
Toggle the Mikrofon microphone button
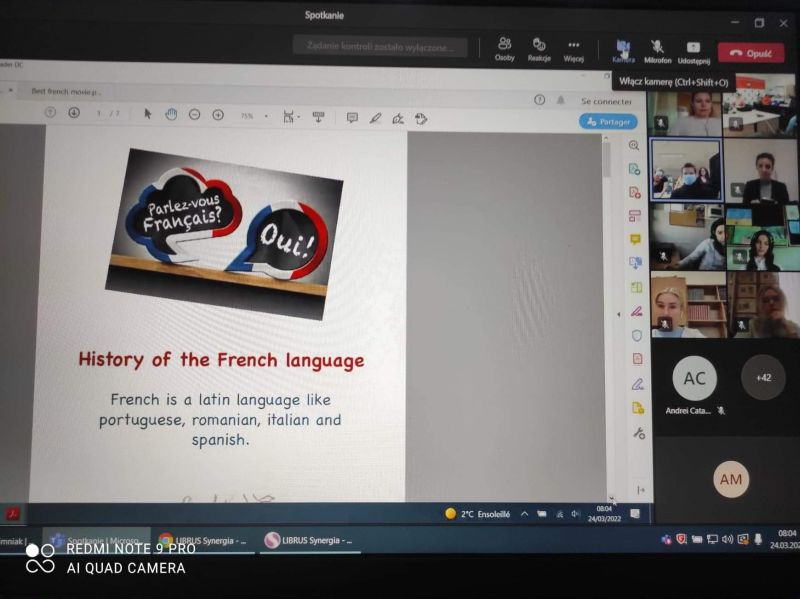click(657, 50)
